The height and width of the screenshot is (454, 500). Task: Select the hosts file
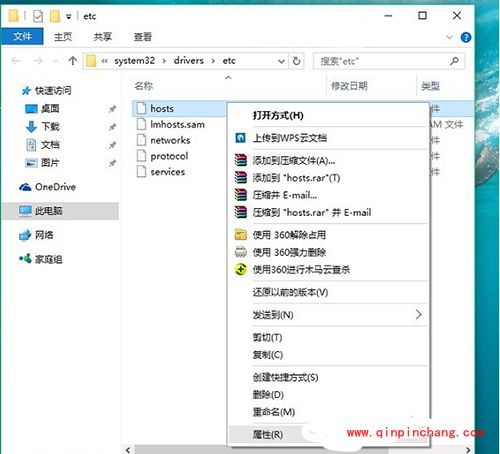pyautogui.click(x=162, y=108)
